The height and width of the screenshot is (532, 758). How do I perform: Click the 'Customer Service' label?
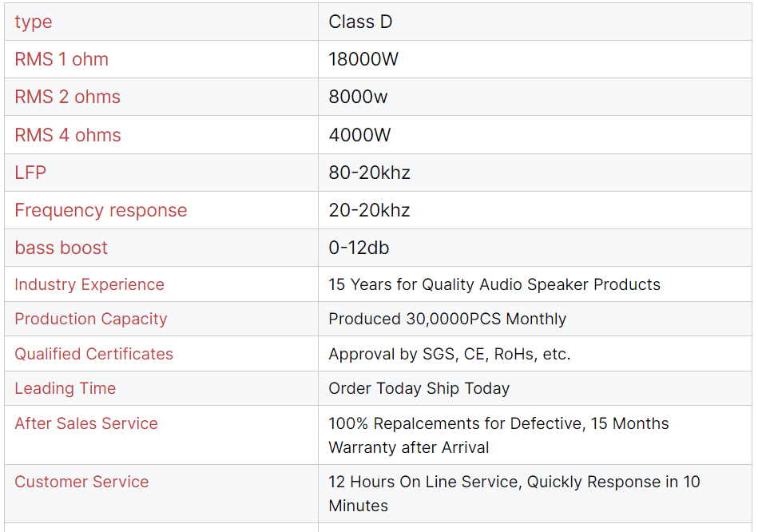click(81, 482)
